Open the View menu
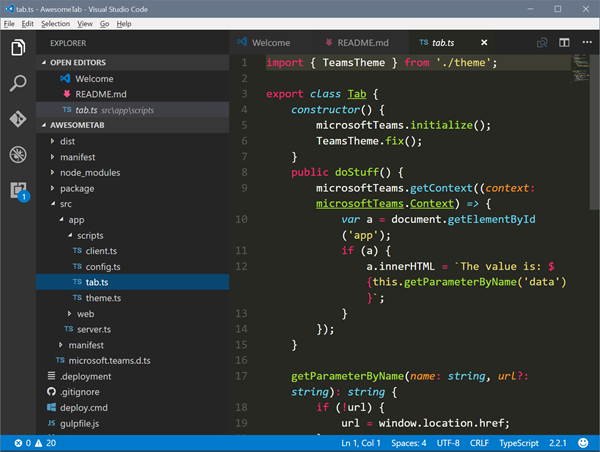The image size is (600, 452). click(x=85, y=24)
